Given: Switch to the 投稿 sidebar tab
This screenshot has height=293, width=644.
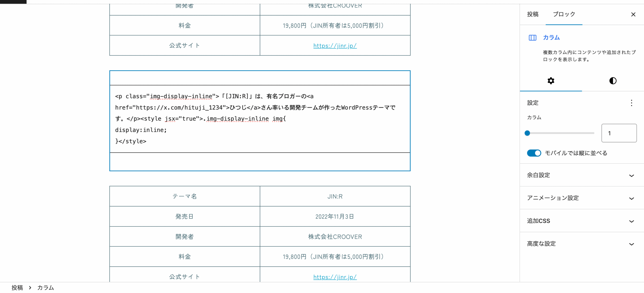Looking at the screenshot, I should point(533,14).
